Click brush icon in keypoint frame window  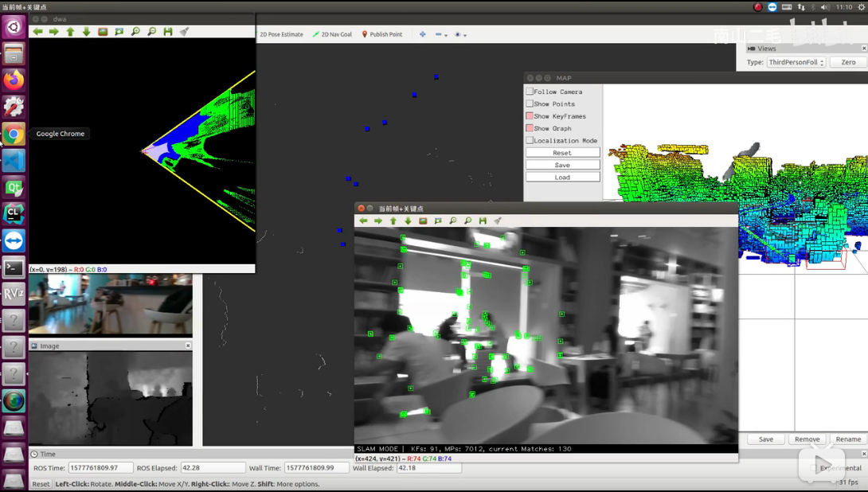498,221
